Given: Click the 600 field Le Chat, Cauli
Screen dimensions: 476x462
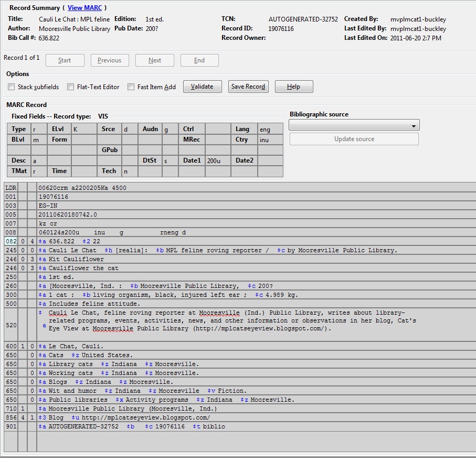Looking at the screenshot, I should (x=256, y=346).
